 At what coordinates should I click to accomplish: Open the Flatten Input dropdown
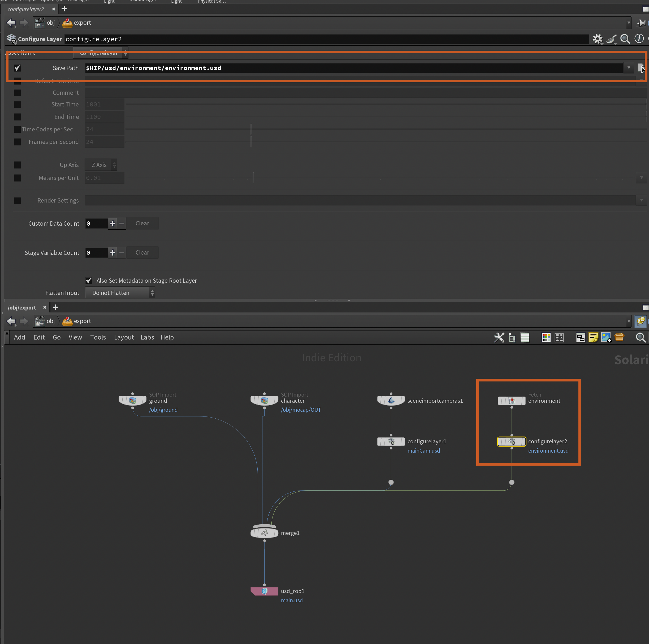tap(120, 293)
